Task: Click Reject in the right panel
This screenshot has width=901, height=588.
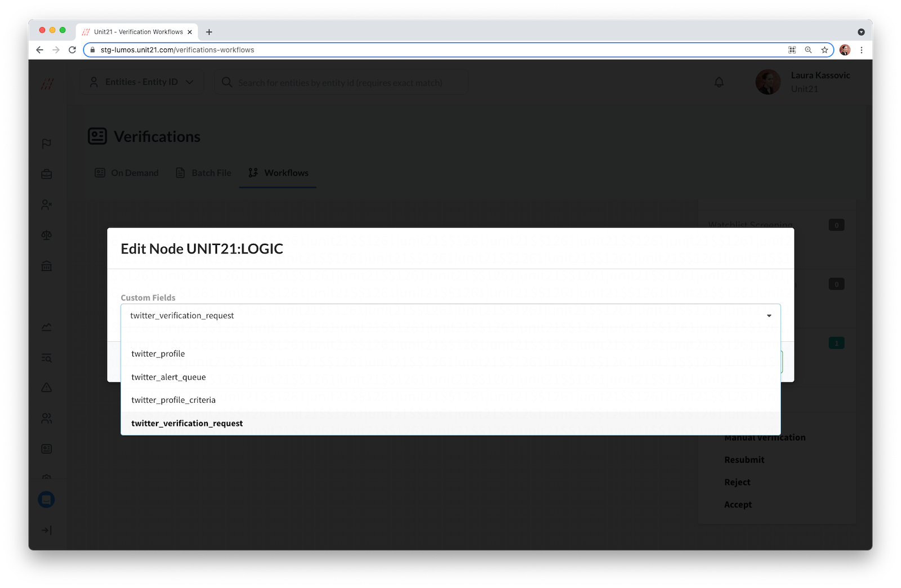Action: (x=737, y=482)
